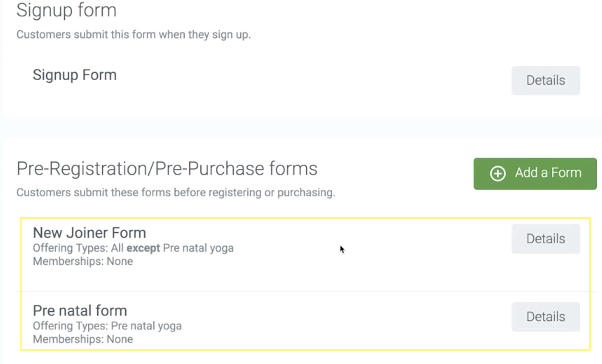Open Details for New Joiner Form
Viewport: 602px width, 364px height.
point(546,239)
